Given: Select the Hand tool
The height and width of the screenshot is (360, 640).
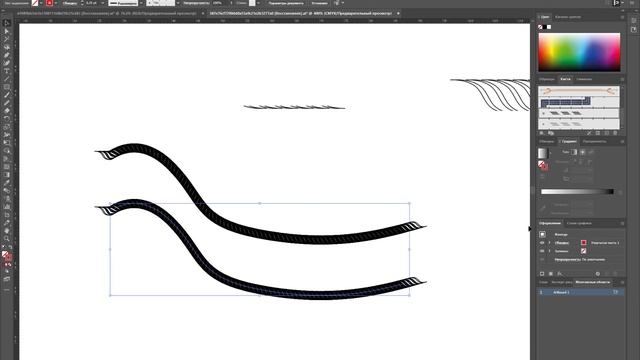Looking at the screenshot, I should point(7,231).
